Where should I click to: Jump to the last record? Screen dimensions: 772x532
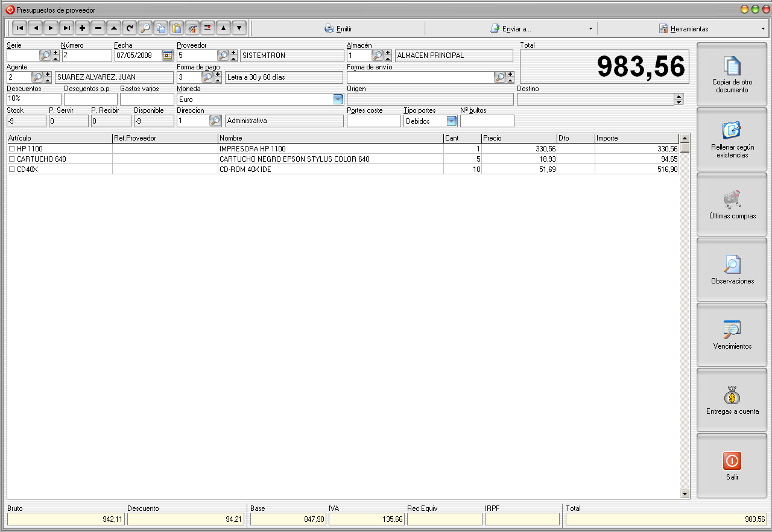(66, 28)
